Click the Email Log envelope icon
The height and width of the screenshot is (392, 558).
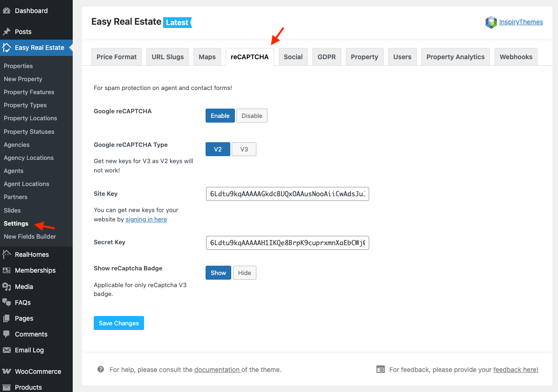(x=7, y=350)
